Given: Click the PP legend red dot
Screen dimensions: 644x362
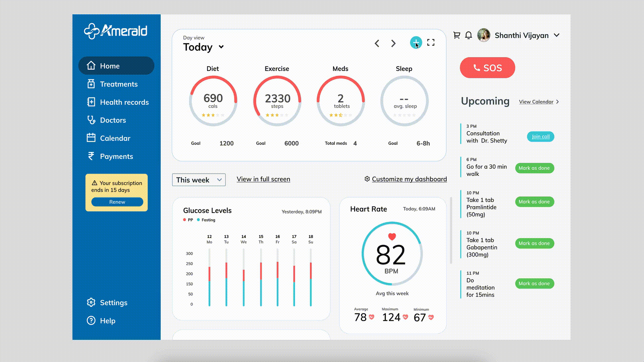Looking at the screenshot, I should pyautogui.click(x=184, y=220).
